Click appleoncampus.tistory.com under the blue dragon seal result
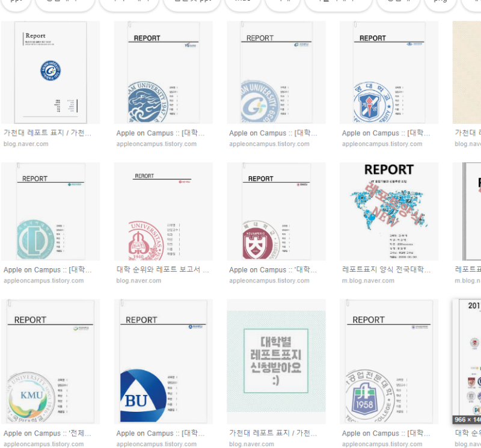This screenshot has width=481, height=448. click(x=156, y=144)
